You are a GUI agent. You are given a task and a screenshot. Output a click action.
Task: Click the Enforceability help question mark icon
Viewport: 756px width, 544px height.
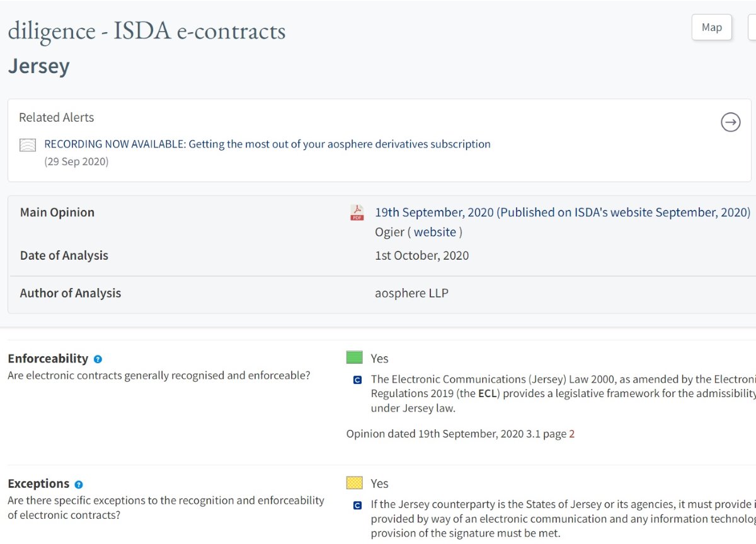click(x=98, y=359)
